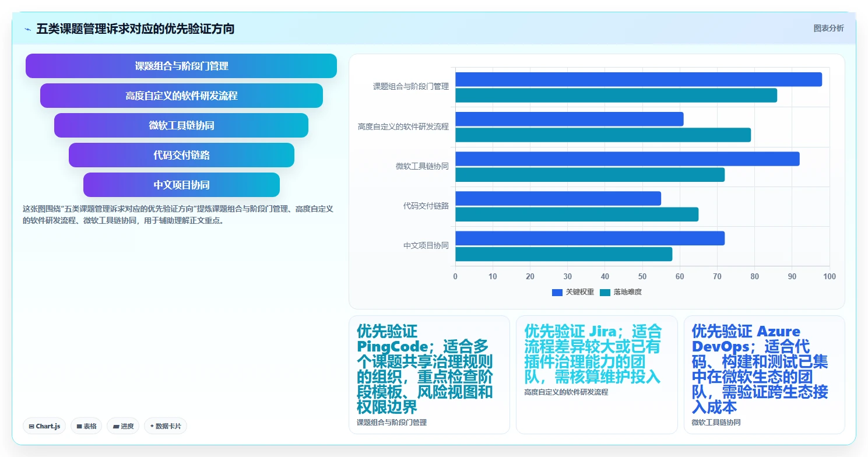Viewport: 868px width, 457px height.
Task: Click 关键权重 bar for 微软工具链协同
Action: tap(627, 159)
